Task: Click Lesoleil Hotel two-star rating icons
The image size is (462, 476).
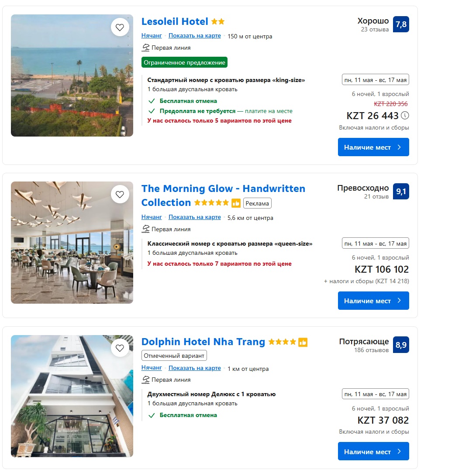Action: (x=218, y=21)
